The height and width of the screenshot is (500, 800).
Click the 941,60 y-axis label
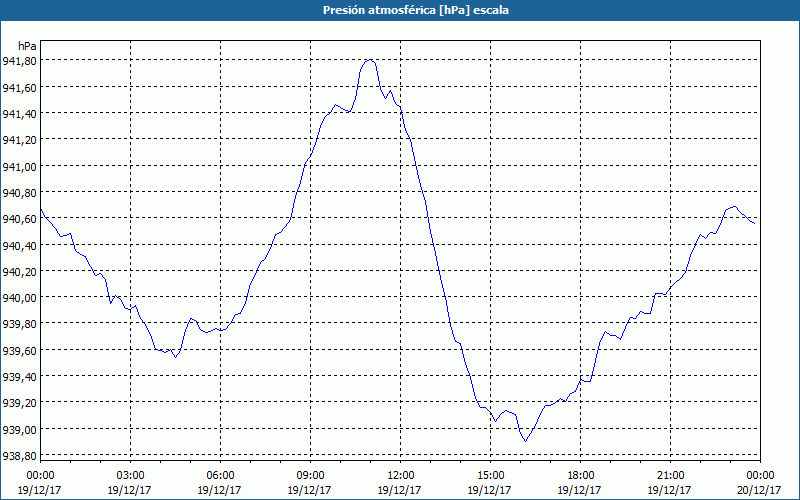point(19,88)
